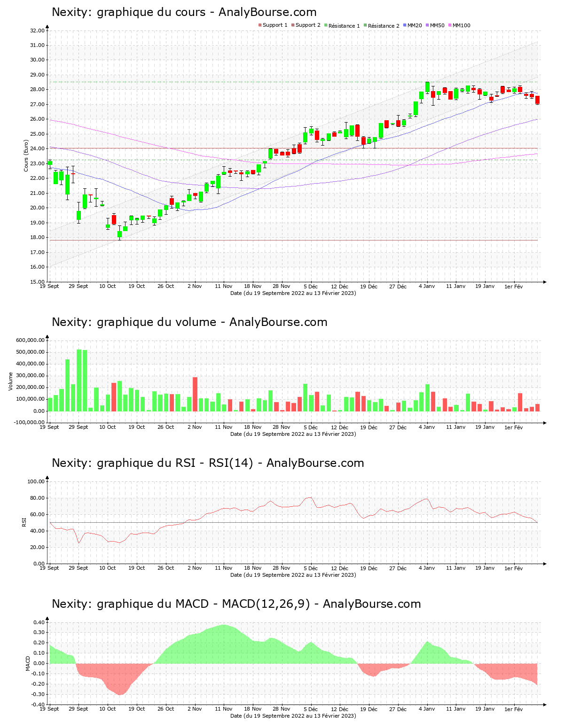This screenshot has width=564, height=728.
Task: Click '11 Nov' date on MACD chart axis
Action: [x=224, y=709]
